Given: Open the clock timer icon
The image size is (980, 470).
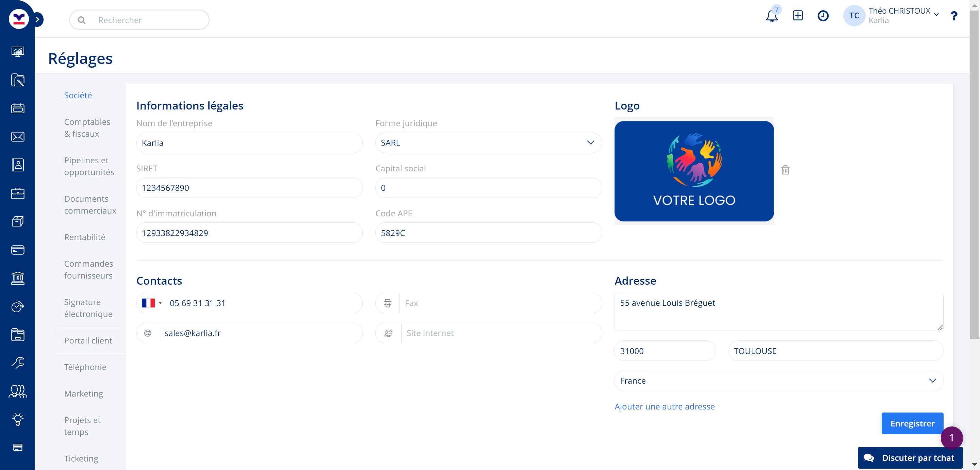Looking at the screenshot, I should pos(823,16).
